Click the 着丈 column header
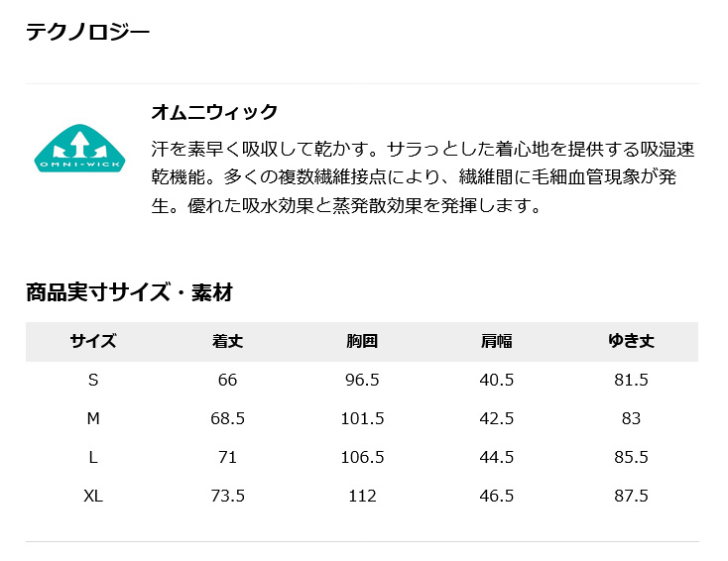 (227, 342)
